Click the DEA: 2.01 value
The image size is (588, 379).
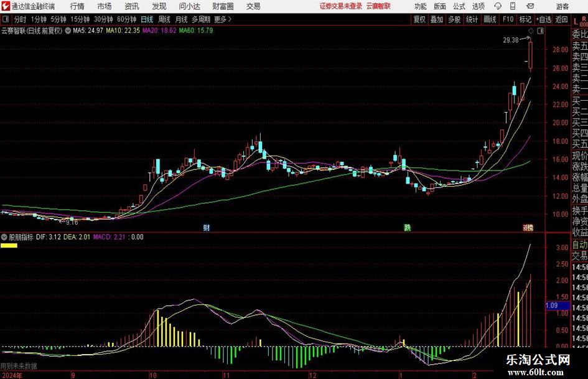(77, 237)
